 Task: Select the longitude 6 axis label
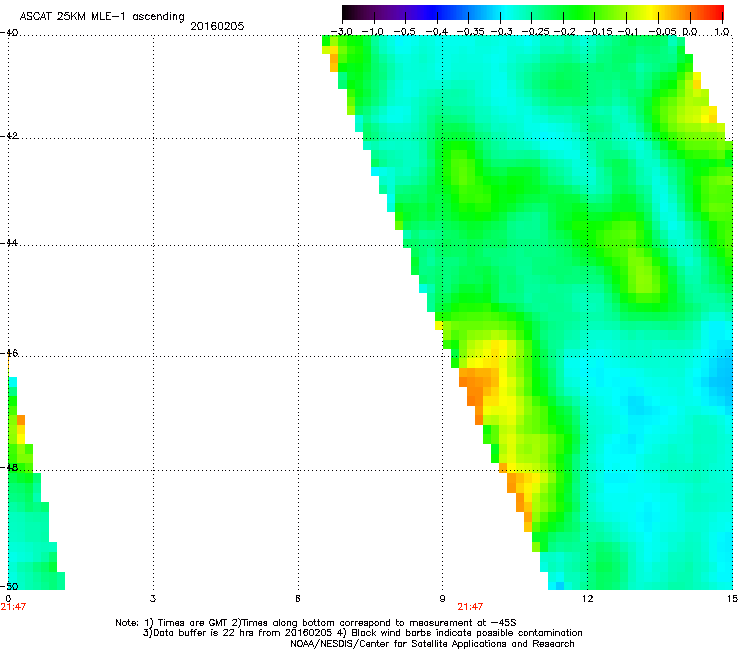click(298, 599)
